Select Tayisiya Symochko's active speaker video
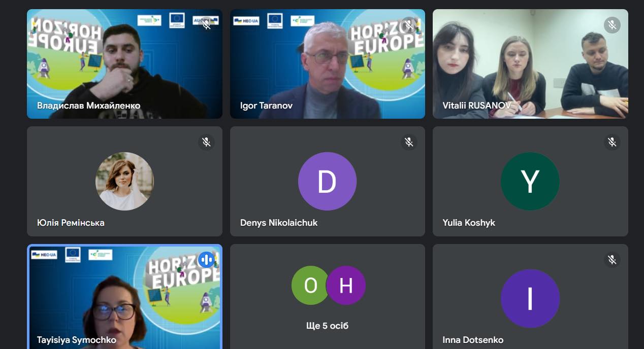644x349 pixels. point(124,297)
